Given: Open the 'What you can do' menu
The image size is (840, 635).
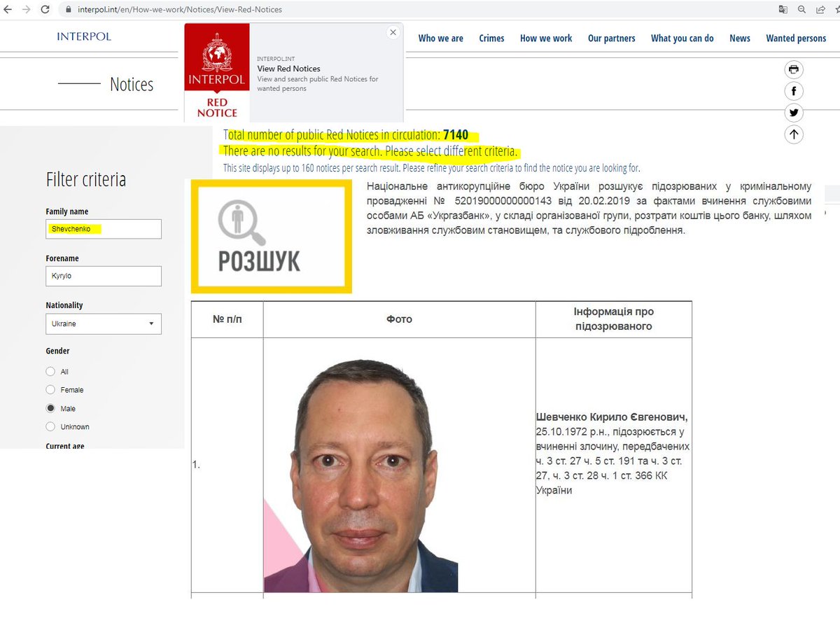Looking at the screenshot, I should [x=682, y=39].
